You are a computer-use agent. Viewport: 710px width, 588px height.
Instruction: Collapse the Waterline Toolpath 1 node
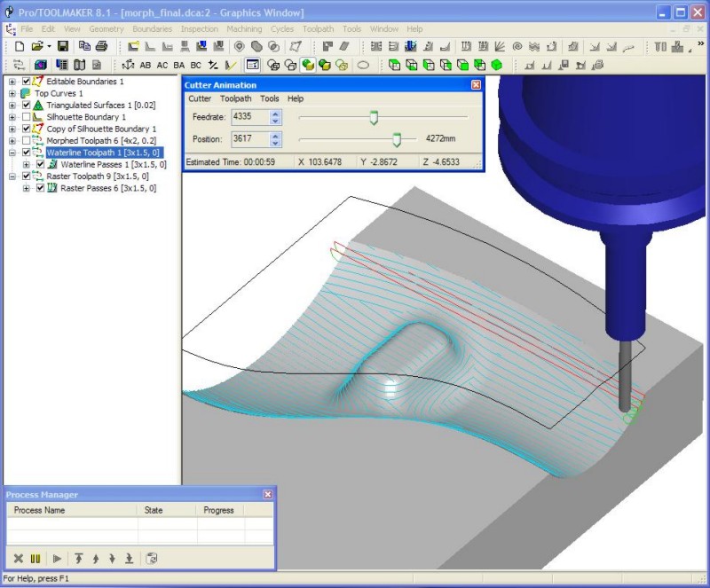point(12,153)
